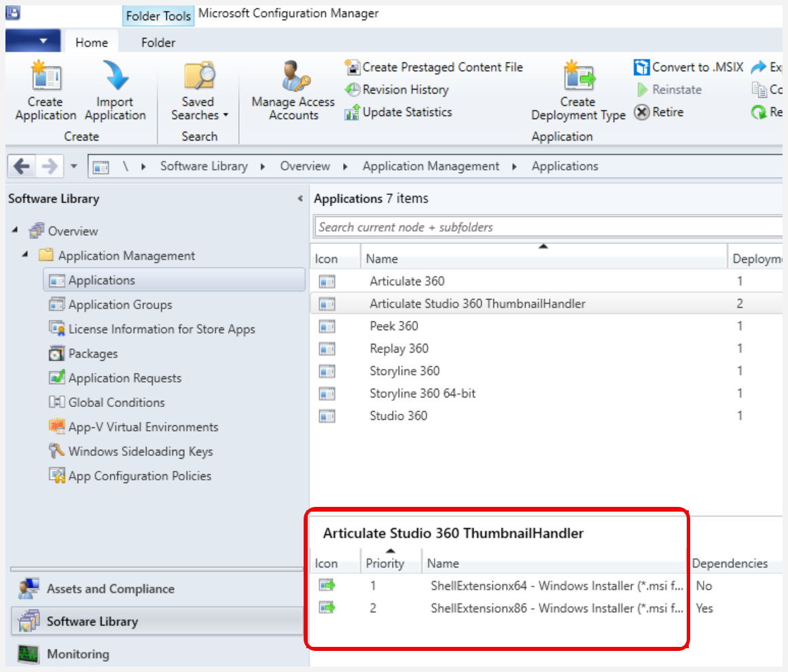
Task: Click Create Prestaged Content File icon
Action: click(x=352, y=67)
